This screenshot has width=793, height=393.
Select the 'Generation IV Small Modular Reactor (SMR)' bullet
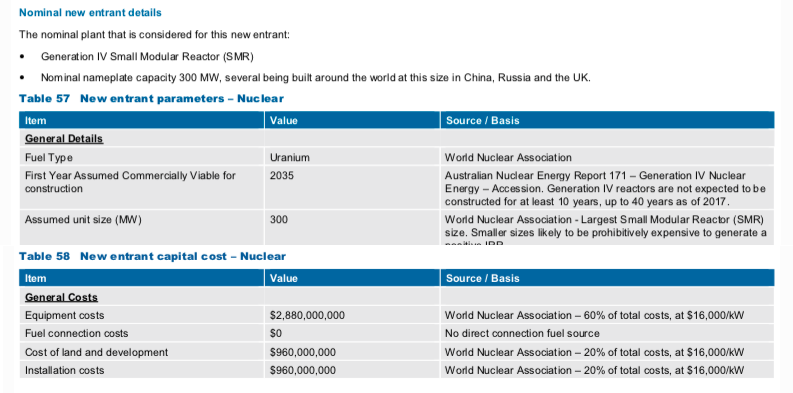tap(147, 56)
